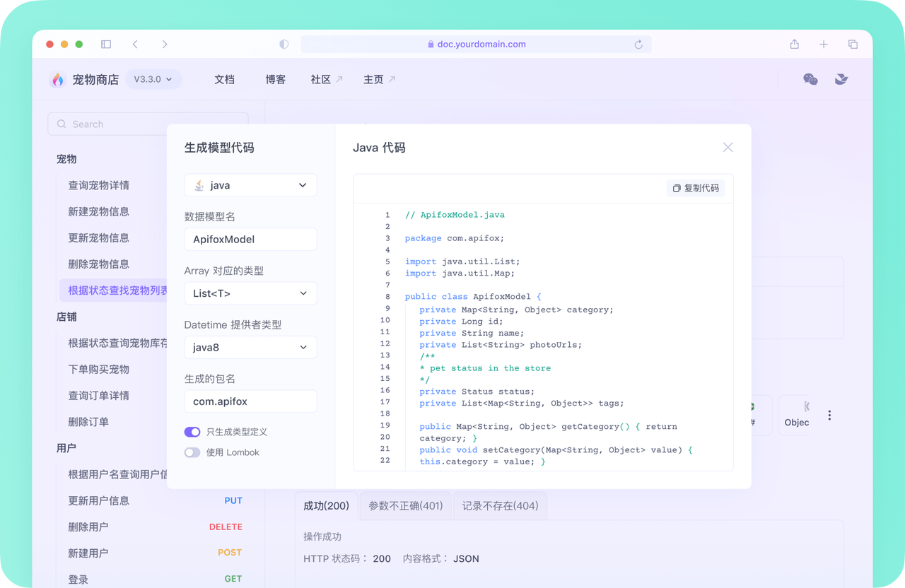Open 登录 GET endpoint
Viewport: 905px width, 588px height.
click(155, 579)
